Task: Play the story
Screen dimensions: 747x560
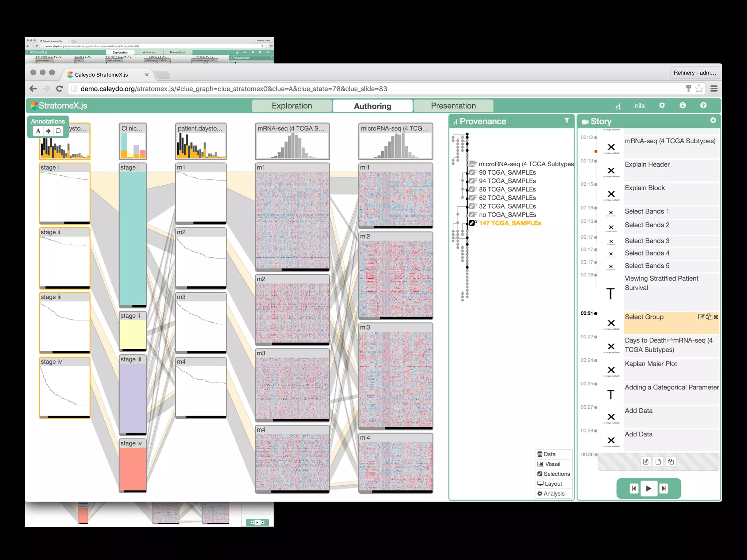Action: pos(649,489)
